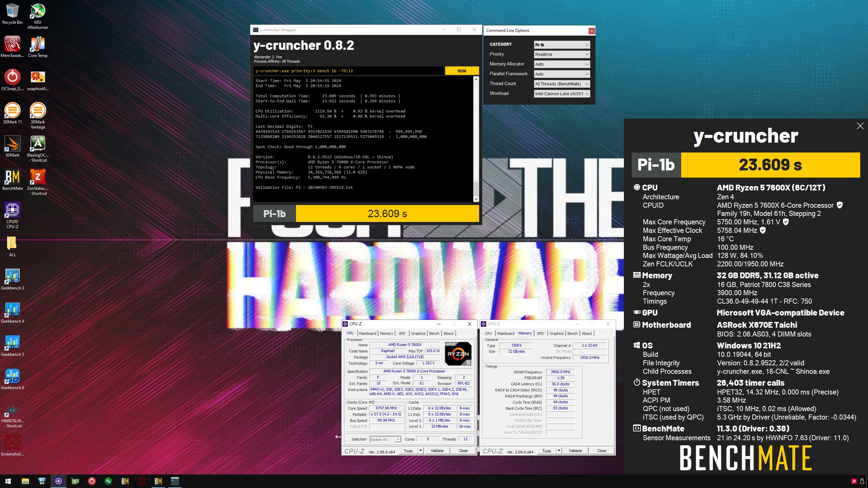
Task: Switch to CPU tab in right CPU-Z window
Action: click(x=488, y=333)
